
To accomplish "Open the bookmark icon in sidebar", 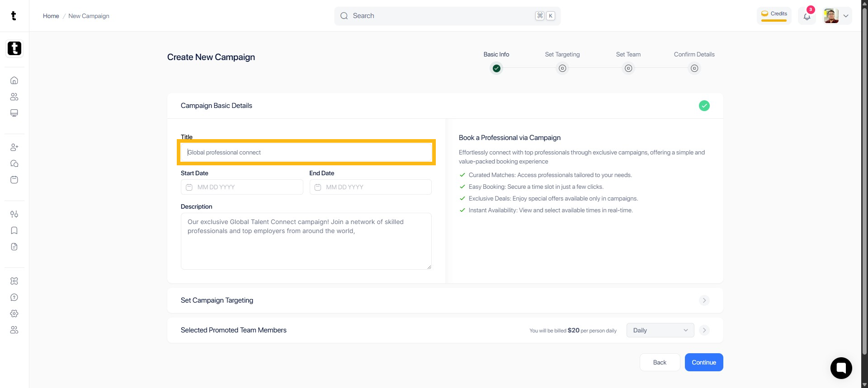I will coord(14,230).
